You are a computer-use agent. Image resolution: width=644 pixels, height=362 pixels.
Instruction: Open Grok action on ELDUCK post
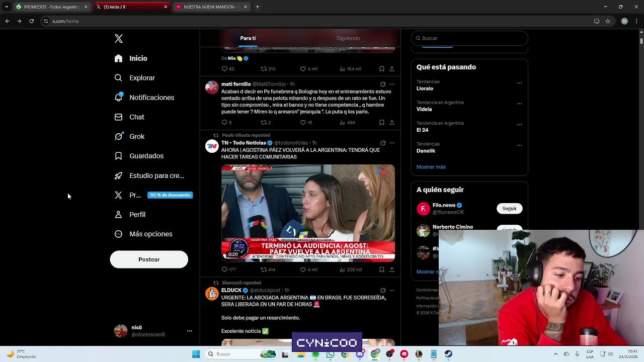383,291
